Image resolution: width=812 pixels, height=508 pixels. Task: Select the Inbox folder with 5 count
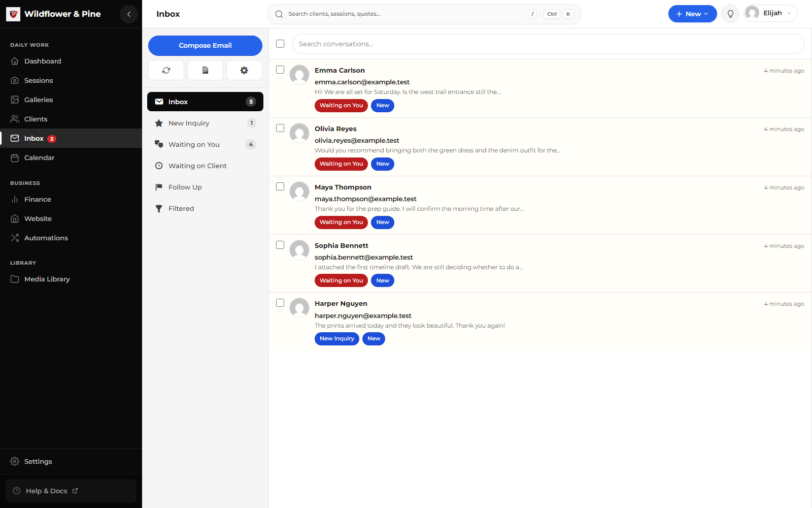pyautogui.click(x=205, y=102)
